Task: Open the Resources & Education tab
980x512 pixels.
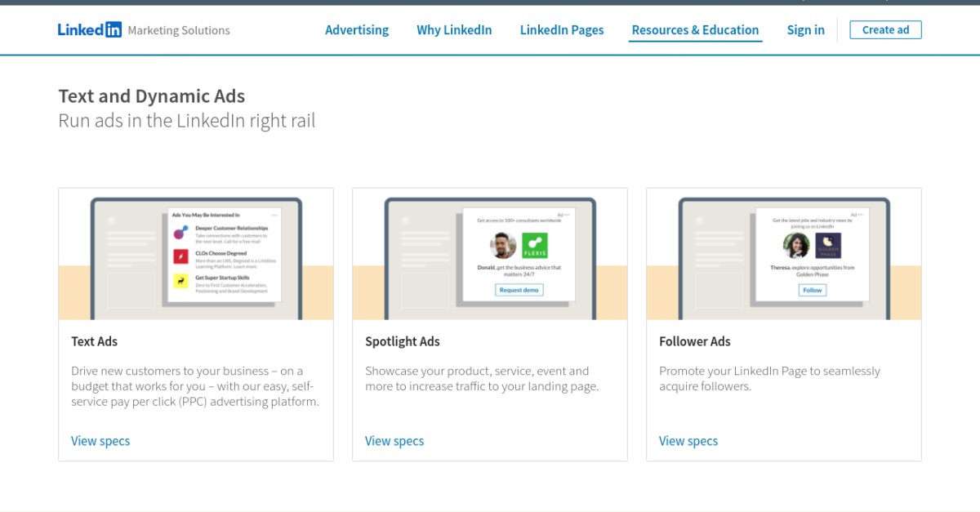Action: [695, 29]
